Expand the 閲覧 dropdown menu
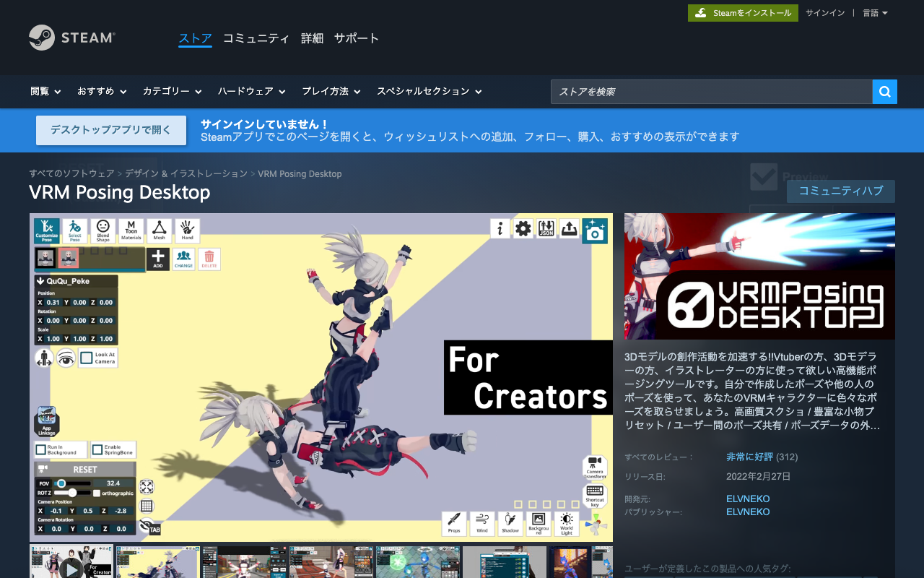Image resolution: width=924 pixels, height=578 pixels. click(x=45, y=92)
